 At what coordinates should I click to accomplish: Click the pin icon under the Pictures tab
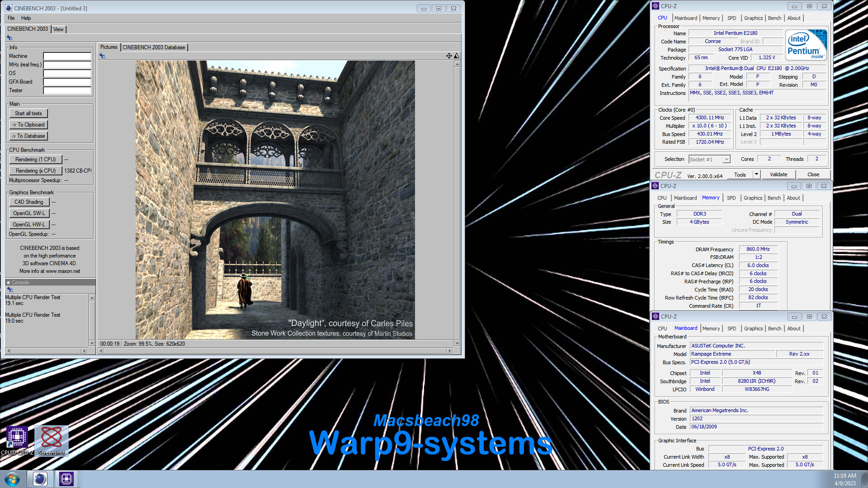click(x=102, y=56)
